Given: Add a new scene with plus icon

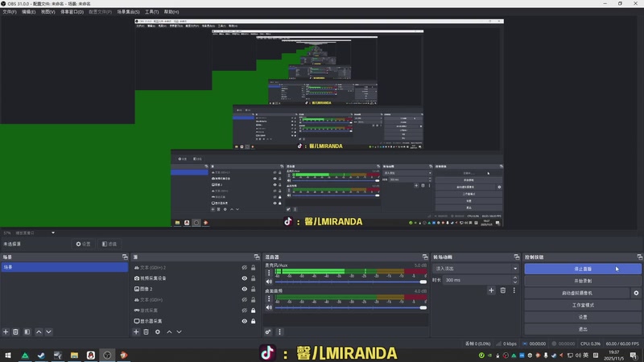Looking at the screenshot, I should pyautogui.click(x=6, y=331).
